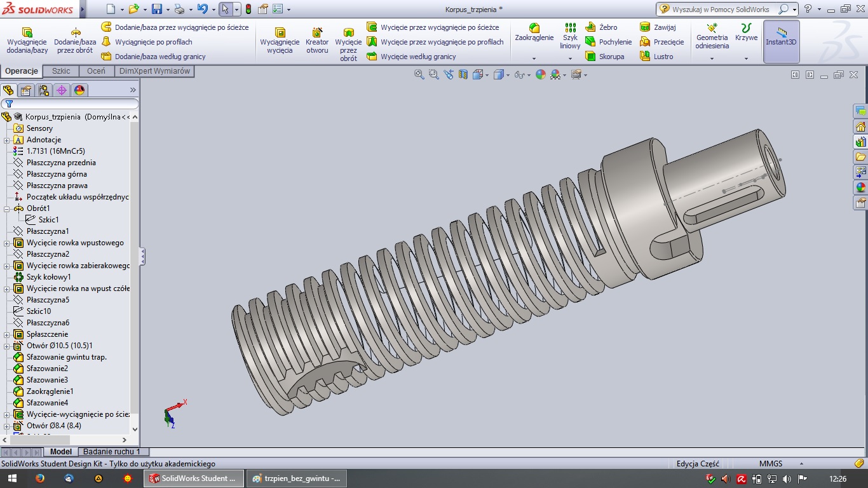This screenshot has width=868, height=488.
Task: Select the Przecięcie intersect tool
Action: click(x=662, y=42)
